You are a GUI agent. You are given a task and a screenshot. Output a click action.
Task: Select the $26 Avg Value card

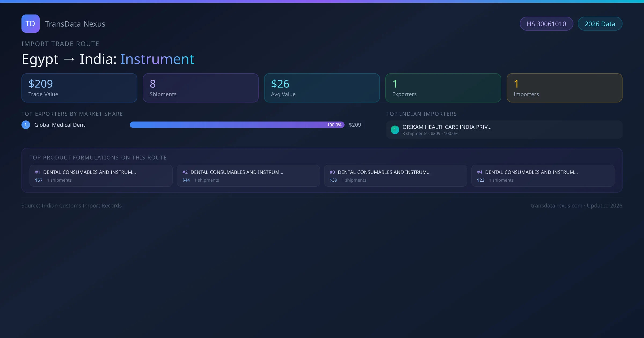point(322,88)
